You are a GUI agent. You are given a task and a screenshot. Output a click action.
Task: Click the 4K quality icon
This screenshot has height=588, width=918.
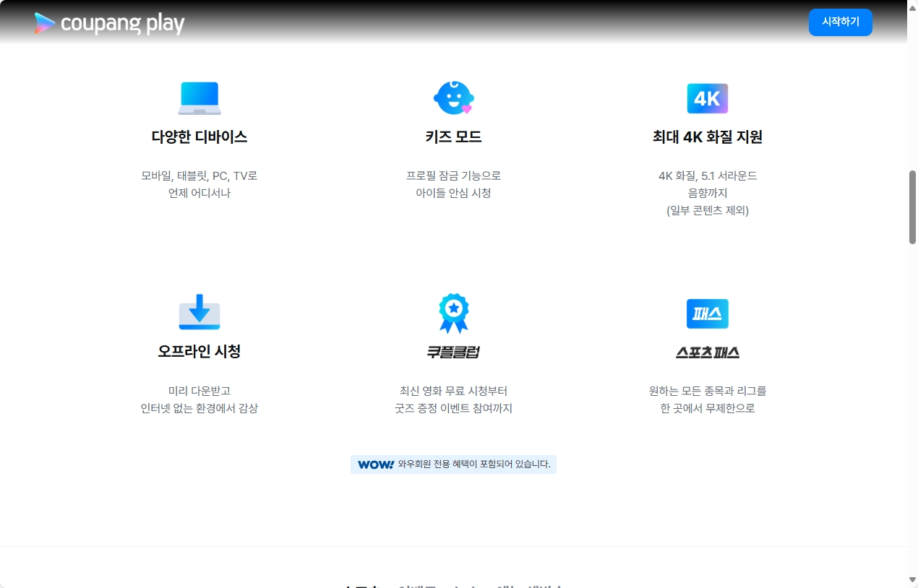pyautogui.click(x=708, y=98)
